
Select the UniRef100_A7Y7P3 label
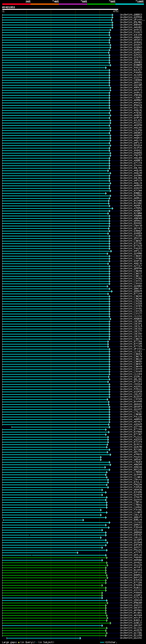coord(131,552)
